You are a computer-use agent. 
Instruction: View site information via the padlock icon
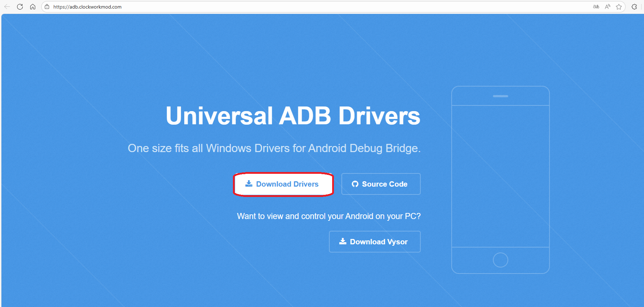[x=47, y=7]
